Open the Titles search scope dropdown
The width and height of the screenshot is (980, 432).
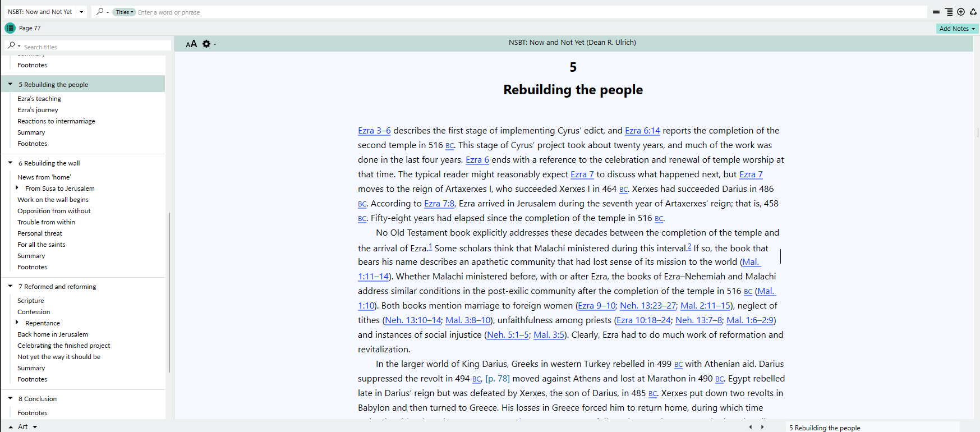[124, 12]
